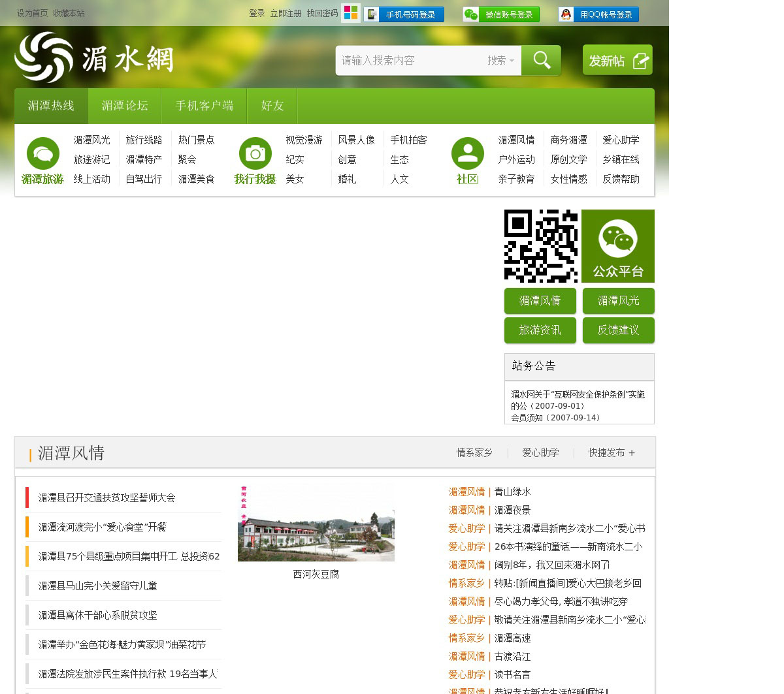
Task: Click the 西河灰豆腐 photo thumbnail
Action: click(x=316, y=524)
